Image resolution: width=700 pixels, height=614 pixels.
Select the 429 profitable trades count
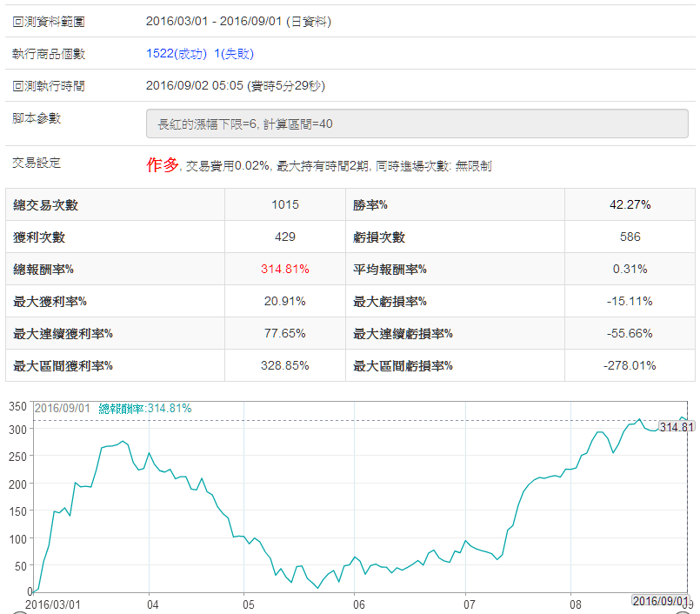(x=285, y=237)
